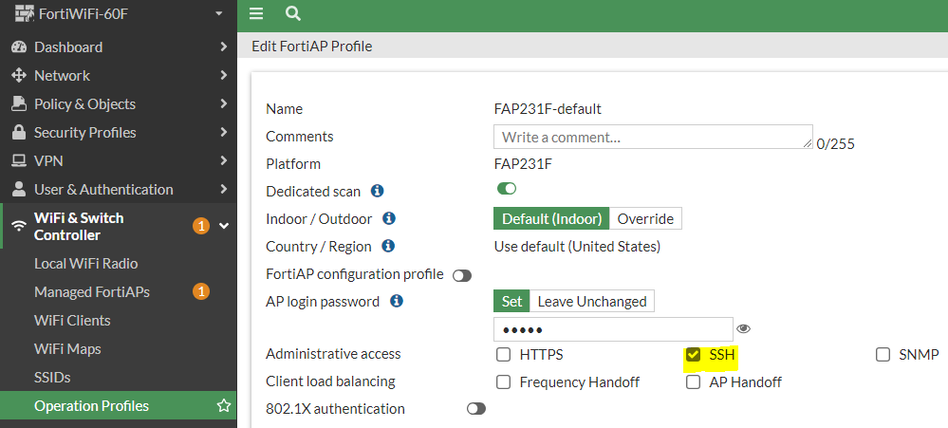Favorite Operation Profiles with the star icon

click(x=224, y=406)
